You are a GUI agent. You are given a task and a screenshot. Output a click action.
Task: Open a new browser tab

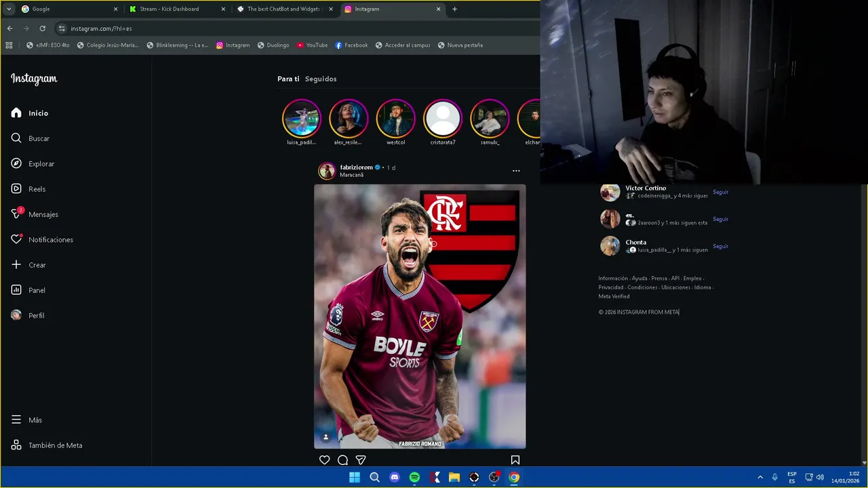point(454,9)
